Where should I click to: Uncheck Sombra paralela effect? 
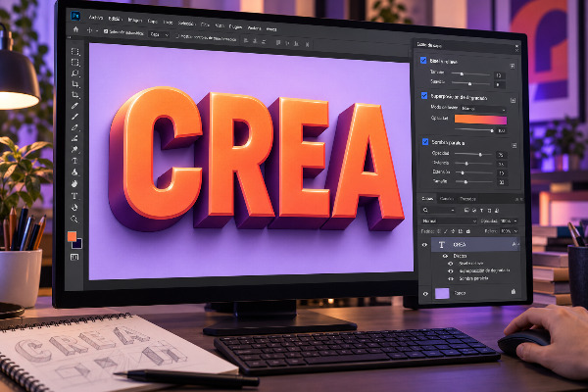tap(425, 142)
